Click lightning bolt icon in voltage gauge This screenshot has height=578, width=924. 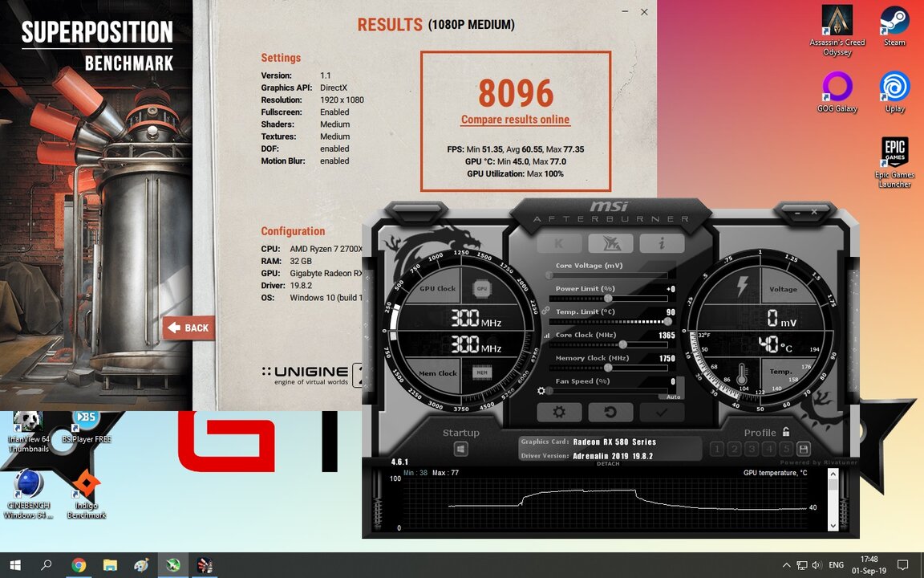[742, 286]
